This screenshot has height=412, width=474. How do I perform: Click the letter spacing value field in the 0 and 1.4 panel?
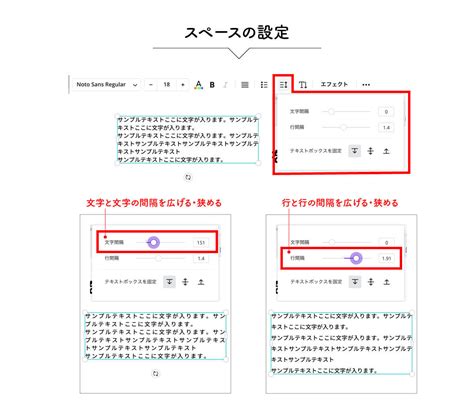click(386, 112)
